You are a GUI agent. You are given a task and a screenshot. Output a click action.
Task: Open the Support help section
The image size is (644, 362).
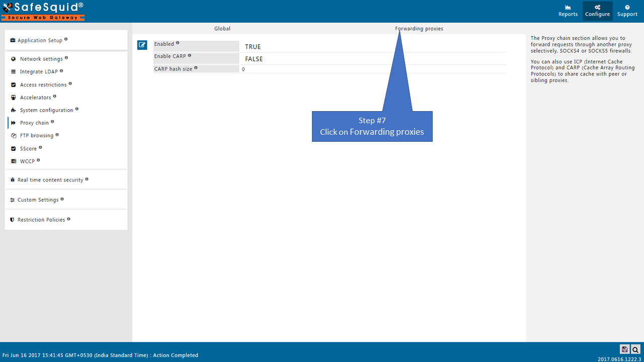click(x=627, y=11)
